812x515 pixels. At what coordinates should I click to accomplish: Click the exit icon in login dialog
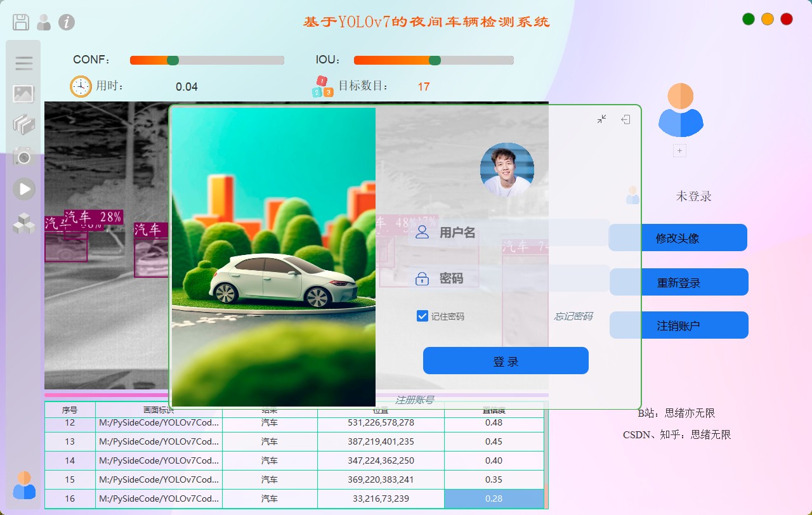[x=625, y=119]
